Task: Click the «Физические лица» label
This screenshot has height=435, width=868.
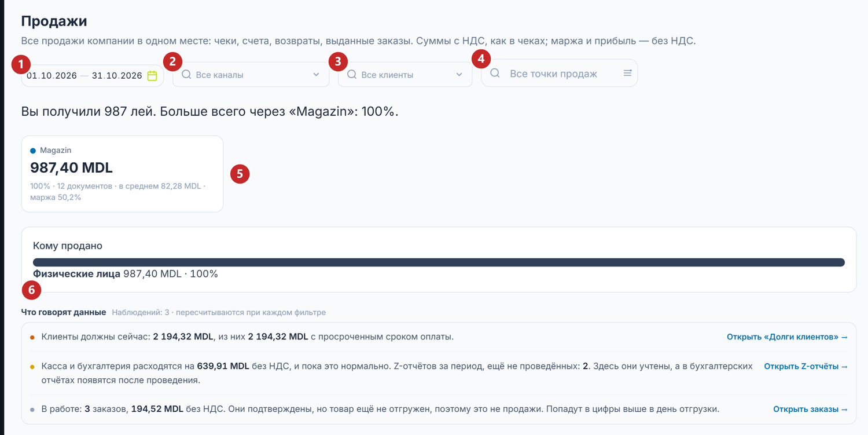Action: (76, 273)
